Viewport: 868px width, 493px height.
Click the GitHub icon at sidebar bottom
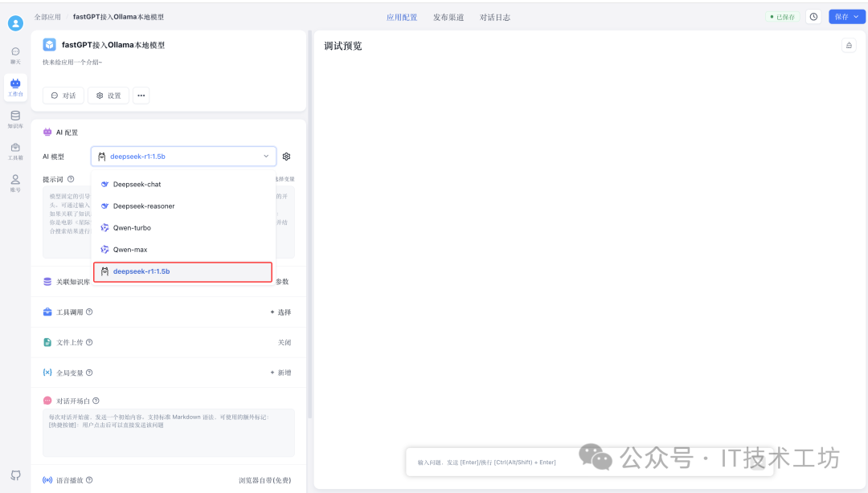15,475
